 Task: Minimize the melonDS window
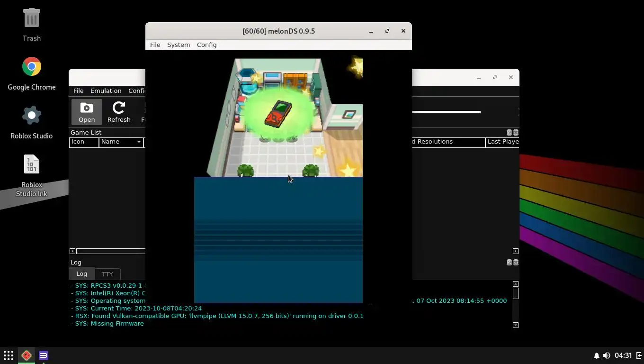click(371, 31)
